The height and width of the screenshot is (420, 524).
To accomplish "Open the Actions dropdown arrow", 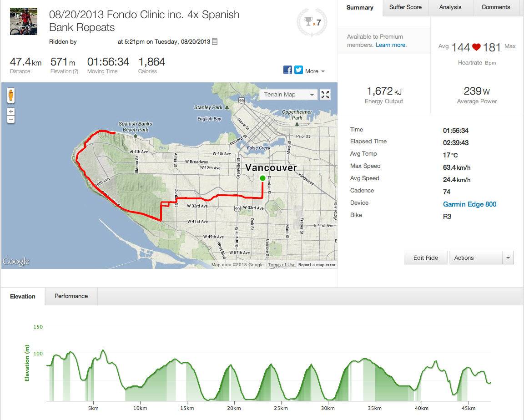I will (508, 258).
